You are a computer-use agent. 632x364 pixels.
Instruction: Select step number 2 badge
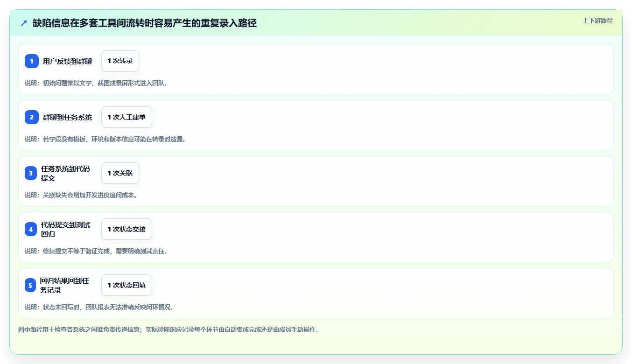tap(32, 117)
